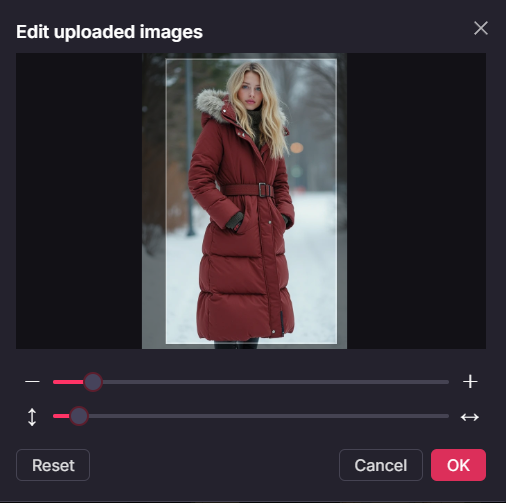The height and width of the screenshot is (503, 506).
Task: Click the top-right corner of the crop frame
Action: 337,59
